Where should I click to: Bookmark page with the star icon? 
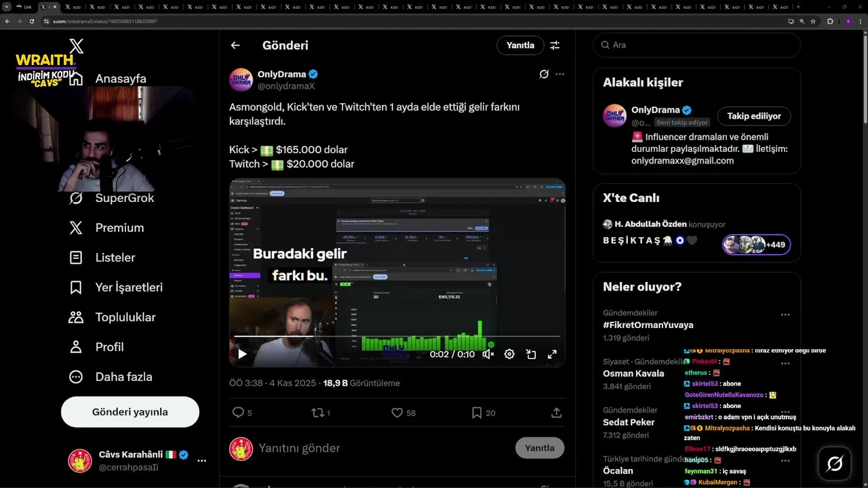pos(813,21)
